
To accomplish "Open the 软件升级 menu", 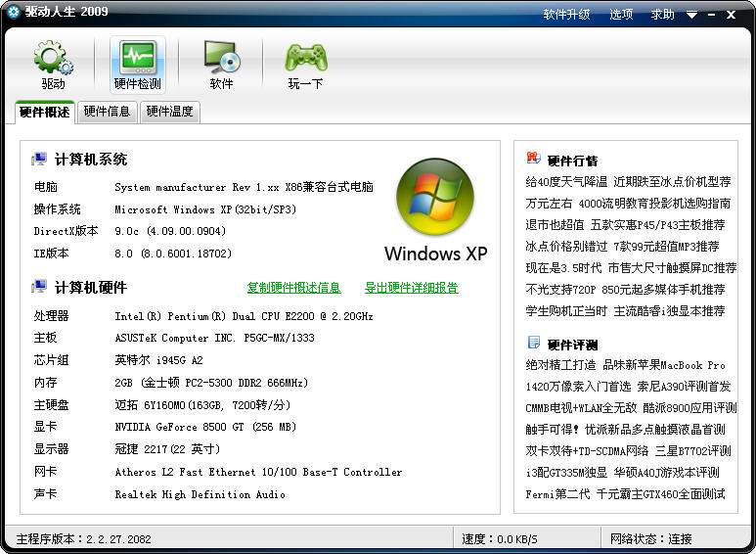I will 567,15.
